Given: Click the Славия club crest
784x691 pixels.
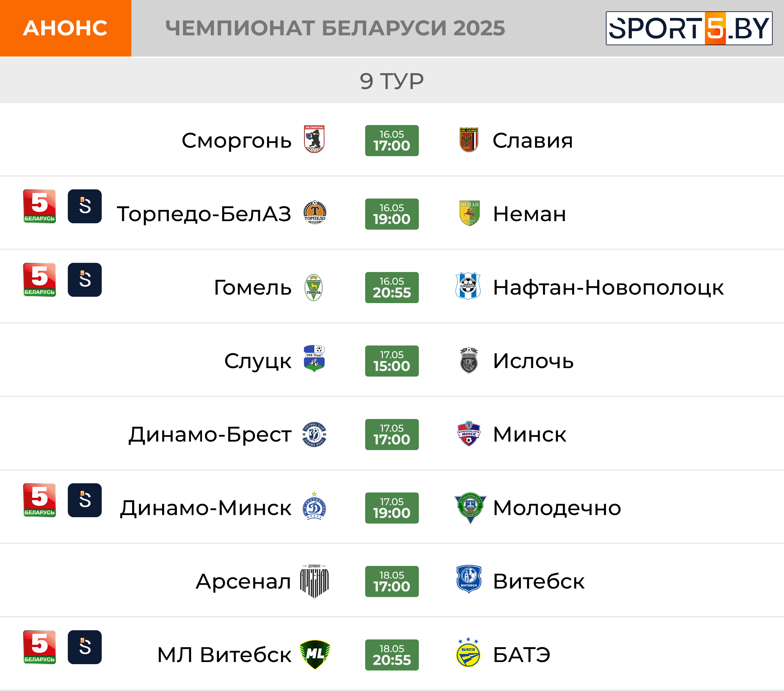Looking at the screenshot, I should [469, 140].
